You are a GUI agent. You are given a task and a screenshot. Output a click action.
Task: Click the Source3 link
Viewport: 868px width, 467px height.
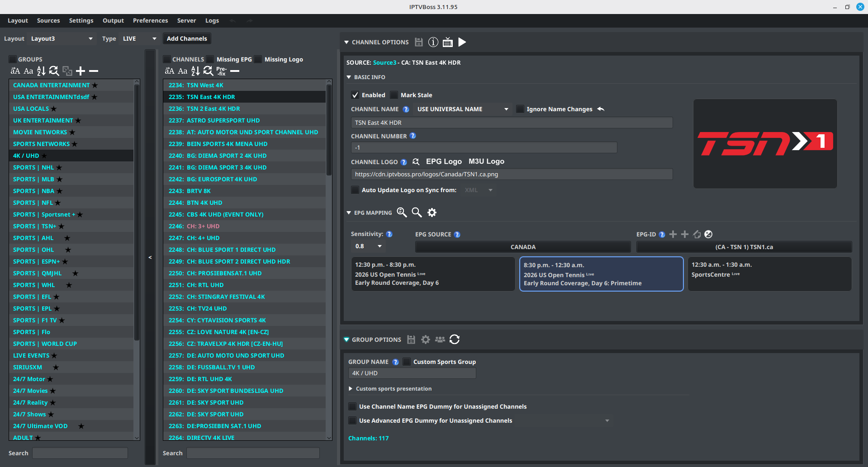coord(384,62)
